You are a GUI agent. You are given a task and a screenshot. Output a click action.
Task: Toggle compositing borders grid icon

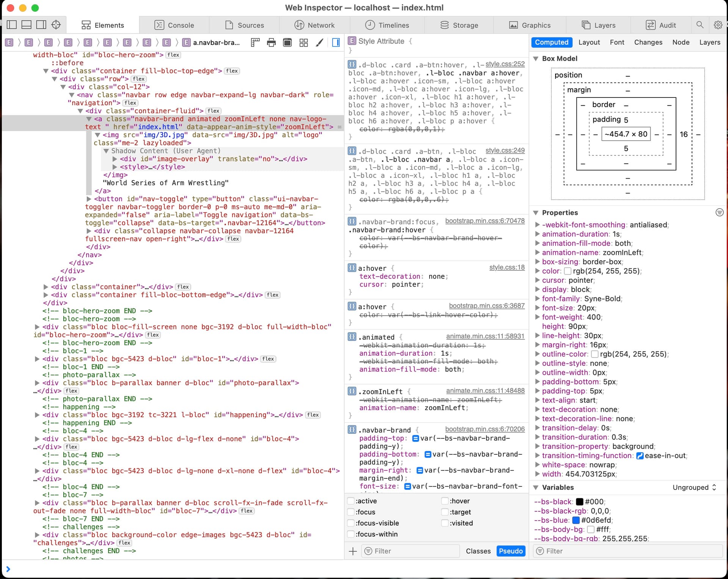[x=303, y=42]
